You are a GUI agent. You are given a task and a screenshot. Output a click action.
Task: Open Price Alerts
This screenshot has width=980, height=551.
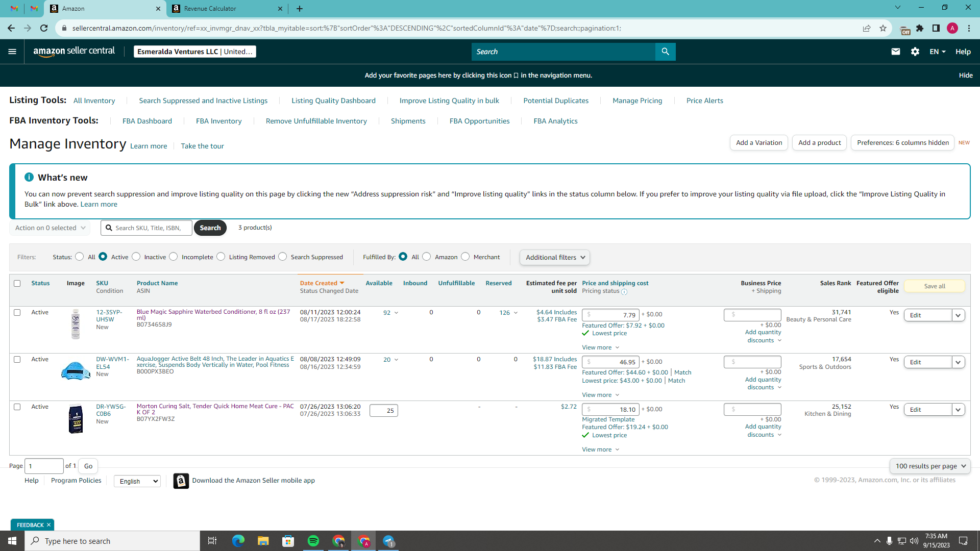(x=704, y=101)
